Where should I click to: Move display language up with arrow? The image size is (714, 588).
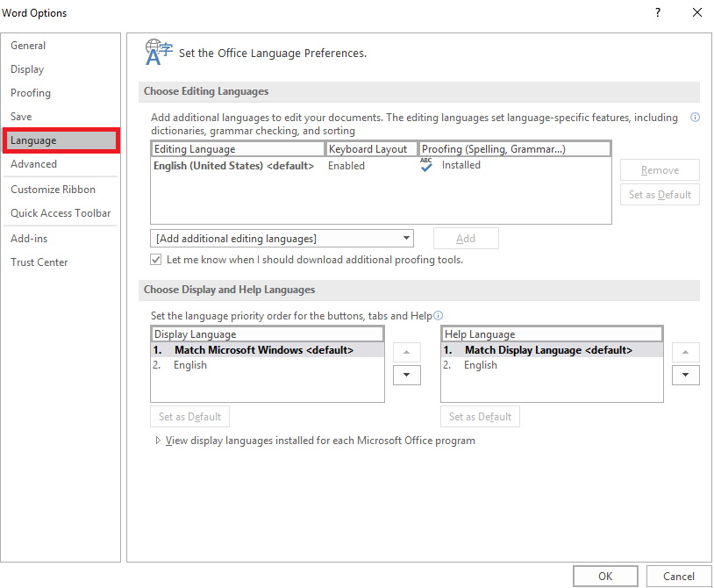pos(407,352)
